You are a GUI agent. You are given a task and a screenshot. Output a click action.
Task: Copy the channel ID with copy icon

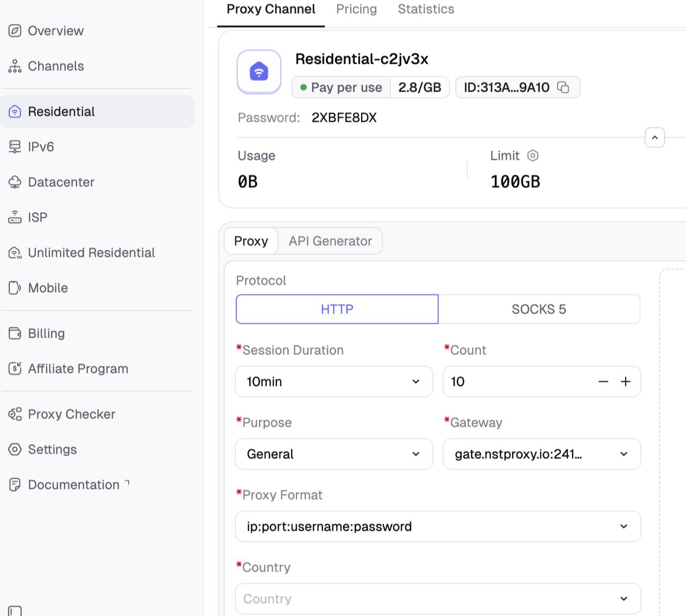(563, 87)
